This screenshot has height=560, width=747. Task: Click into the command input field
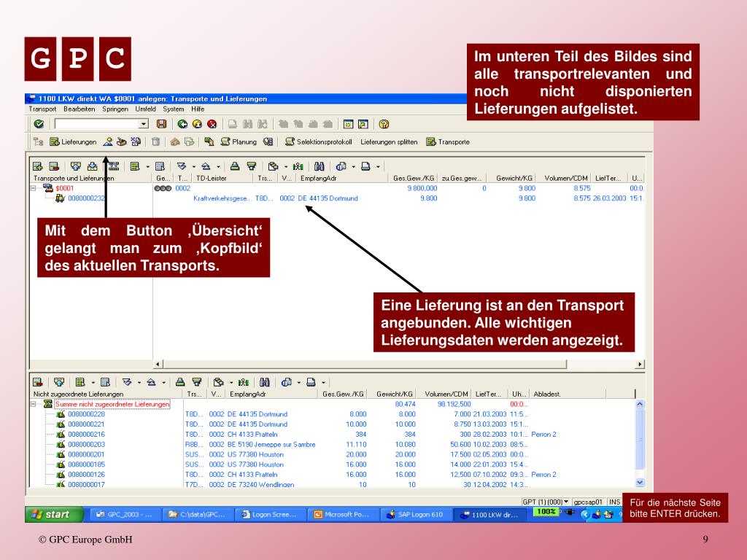(97, 124)
